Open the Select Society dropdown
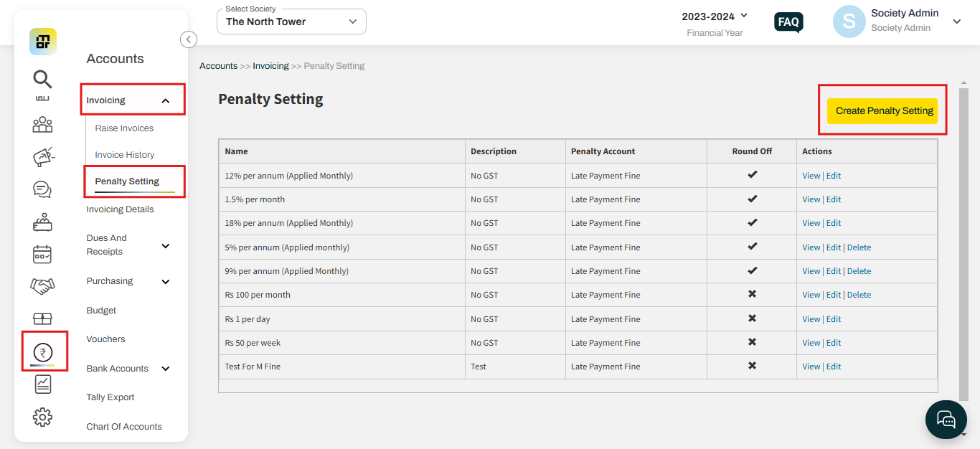The width and height of the screenshot is (980, 449). [x=291, y=22]
